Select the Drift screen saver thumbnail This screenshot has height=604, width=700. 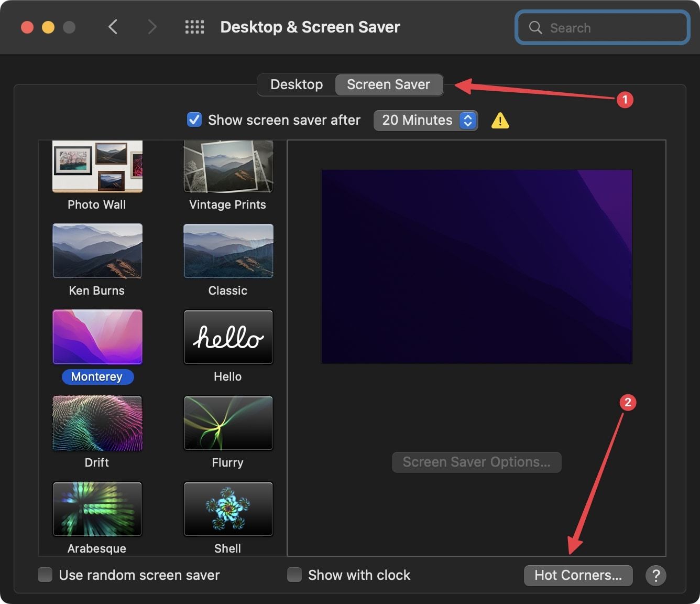(96, 423)
